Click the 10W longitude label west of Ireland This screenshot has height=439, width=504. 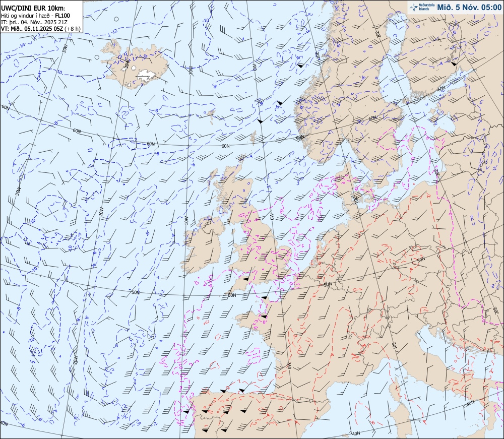(186, 220)
